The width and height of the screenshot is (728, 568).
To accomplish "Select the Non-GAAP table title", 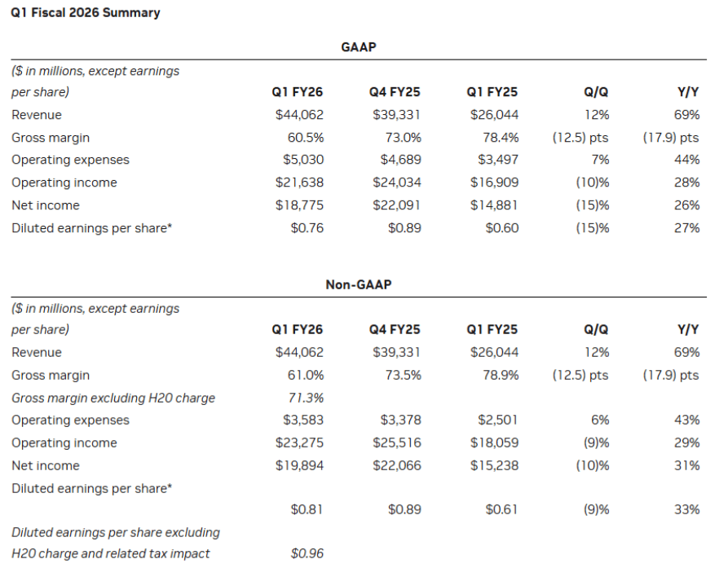I will pos(359,284).
